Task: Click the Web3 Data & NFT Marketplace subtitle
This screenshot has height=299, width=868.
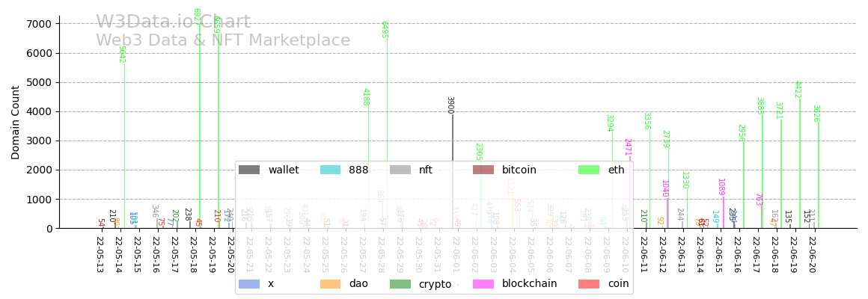Action: coord(223,41)
